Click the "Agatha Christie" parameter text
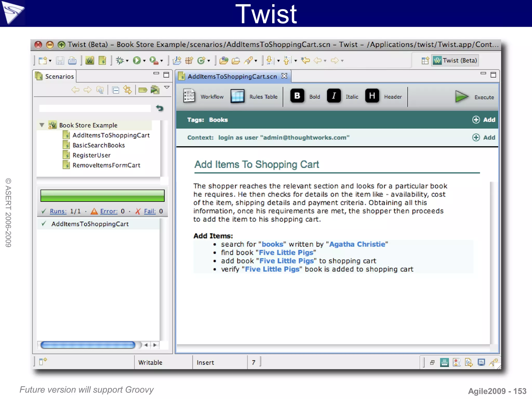Viewport: 532px width, 399px height. 357,244
